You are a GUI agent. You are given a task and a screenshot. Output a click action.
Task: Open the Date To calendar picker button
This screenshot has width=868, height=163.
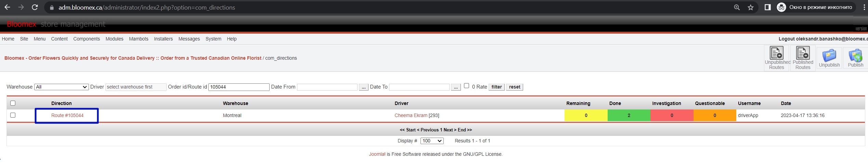455,87
